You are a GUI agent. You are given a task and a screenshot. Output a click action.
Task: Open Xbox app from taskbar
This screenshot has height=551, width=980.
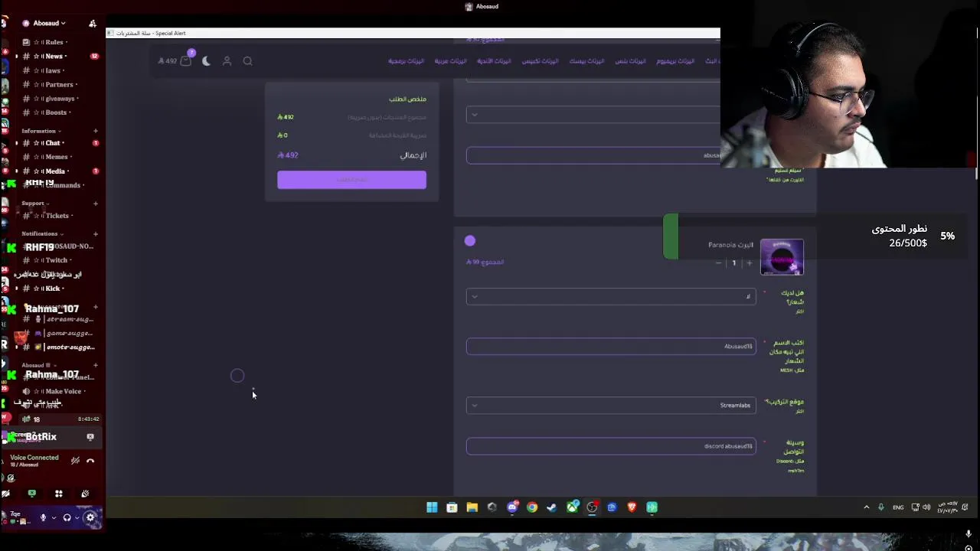point(572,507)
